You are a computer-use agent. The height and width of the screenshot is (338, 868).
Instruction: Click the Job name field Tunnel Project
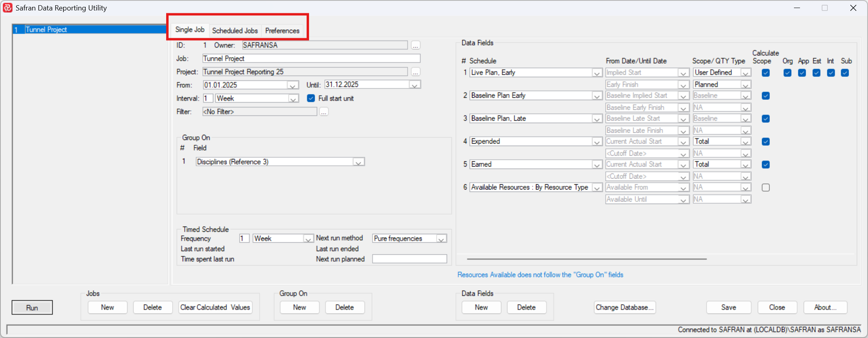click(311, 58)
